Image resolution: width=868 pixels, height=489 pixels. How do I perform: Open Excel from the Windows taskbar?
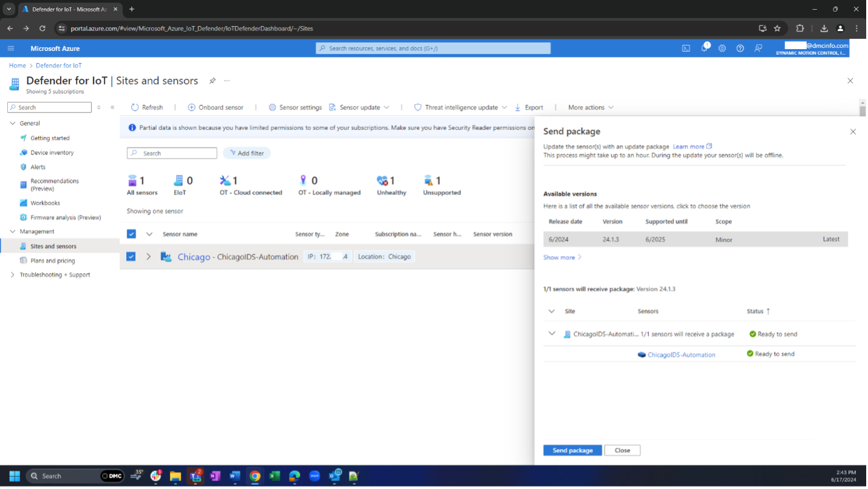(x=274, y=476)
